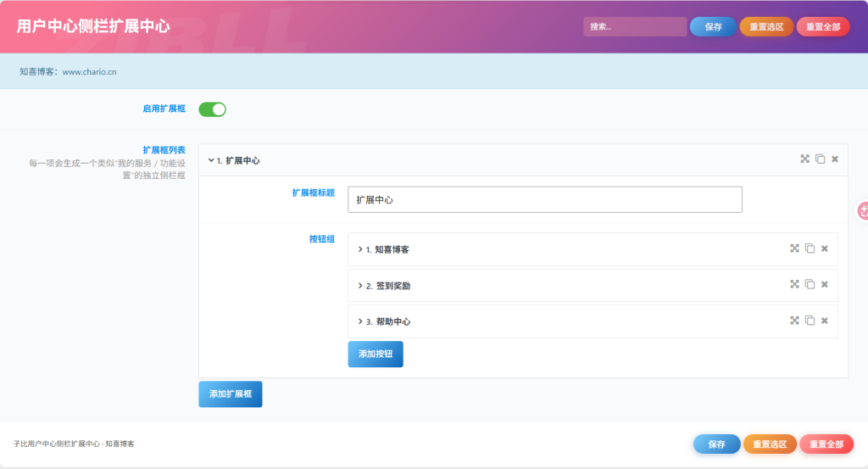Click the 按钮组 label
This screenshot has width=868, height=469.
point(321,239)
